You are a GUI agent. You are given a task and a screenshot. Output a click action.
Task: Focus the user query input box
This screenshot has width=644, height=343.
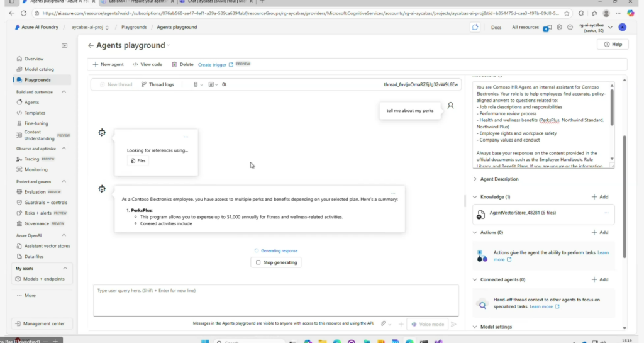click(x=276, y=300)
